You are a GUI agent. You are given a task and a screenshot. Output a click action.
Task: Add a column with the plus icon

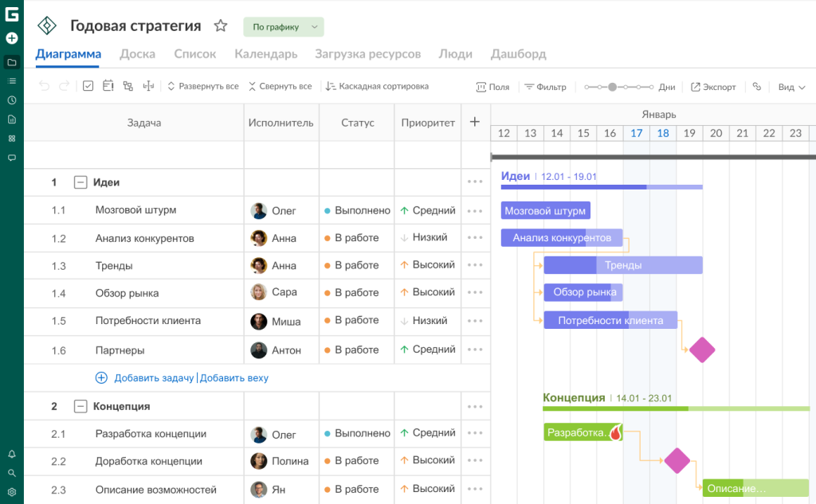click(475, 123)
